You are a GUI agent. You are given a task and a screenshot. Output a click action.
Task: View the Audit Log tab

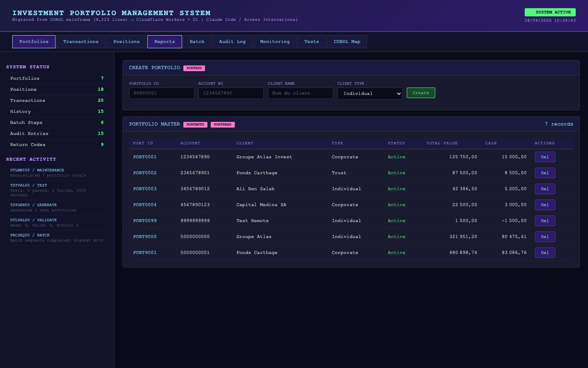(x=232, y=42)
